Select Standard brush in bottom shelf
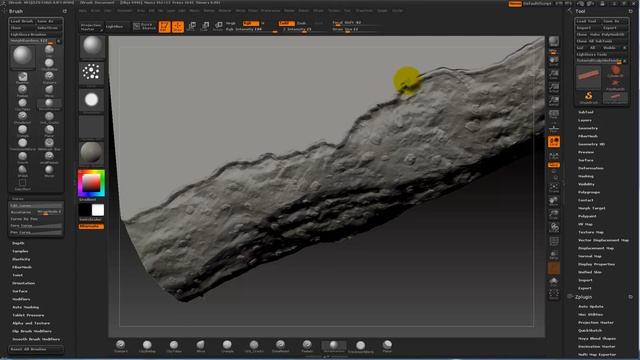Image resolution: width=640 pixels, height=360 pixels. (121, 346)
